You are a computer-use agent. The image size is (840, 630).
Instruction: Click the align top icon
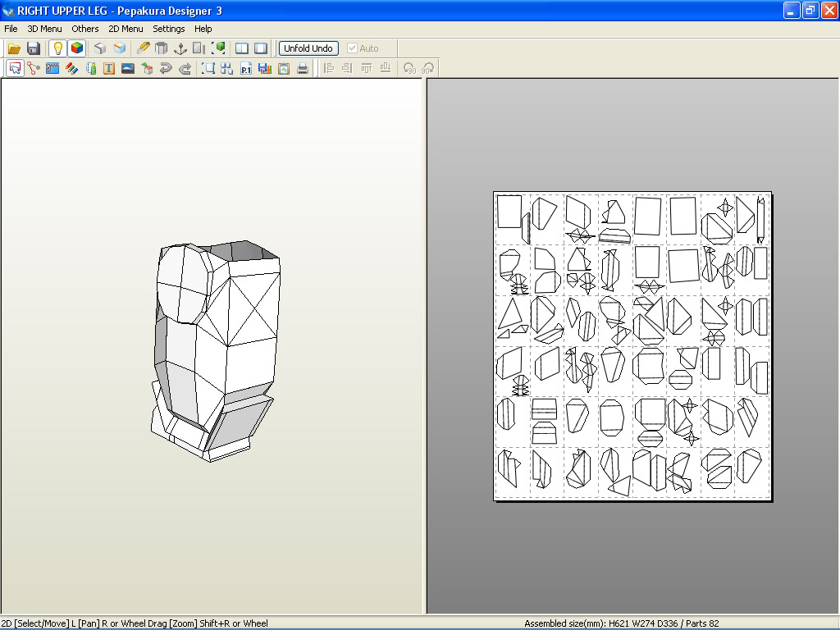click(x=367, y=69)
